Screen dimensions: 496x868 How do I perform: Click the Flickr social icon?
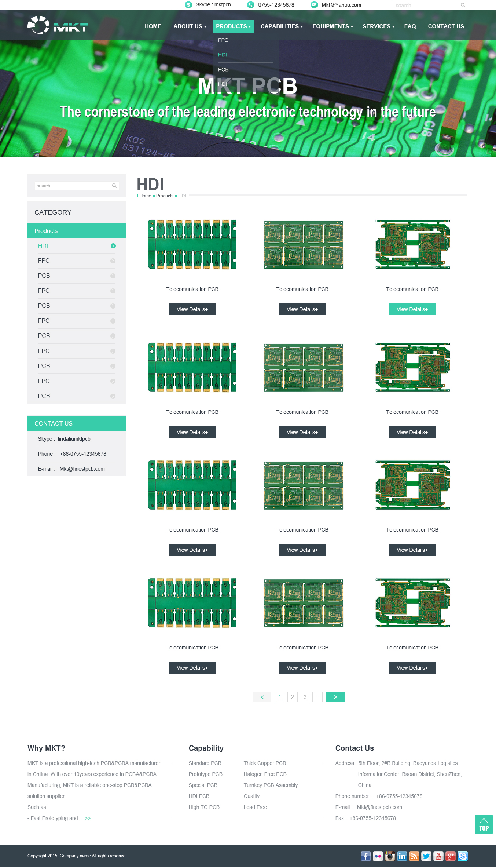coord(378,856)
